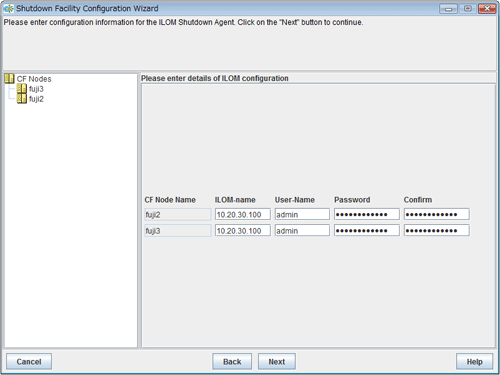This screenshot has height=375, width=500.
Task: Click the wizard application icon in title bar
Action: [8, 9]
